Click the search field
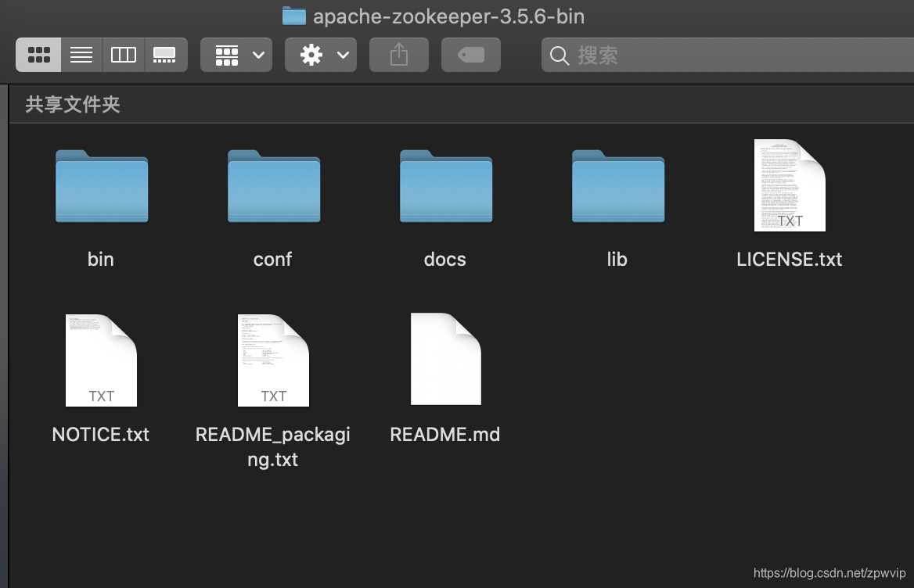Image resolution: width=914 pixels, height=588 pixels. [728, 55]
